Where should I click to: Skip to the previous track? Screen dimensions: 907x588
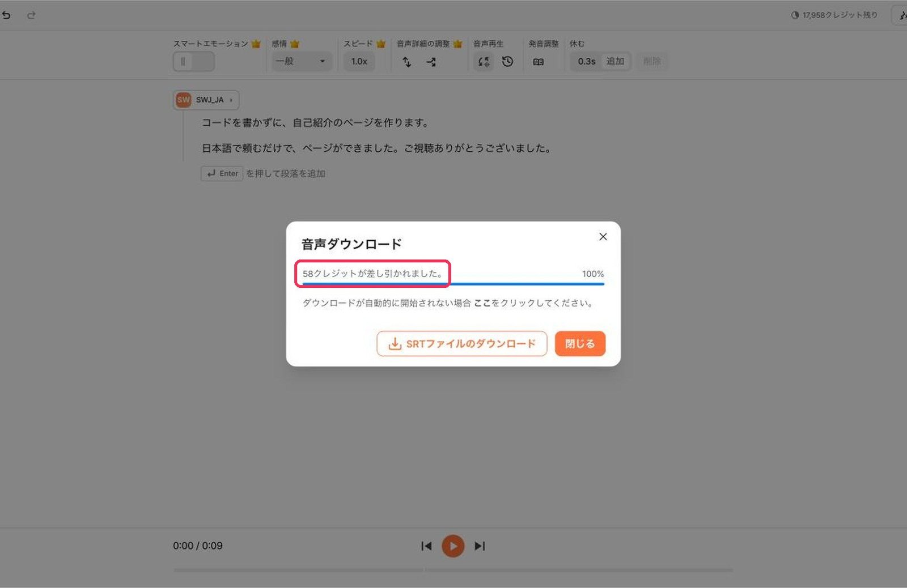[x=426, y=546]
